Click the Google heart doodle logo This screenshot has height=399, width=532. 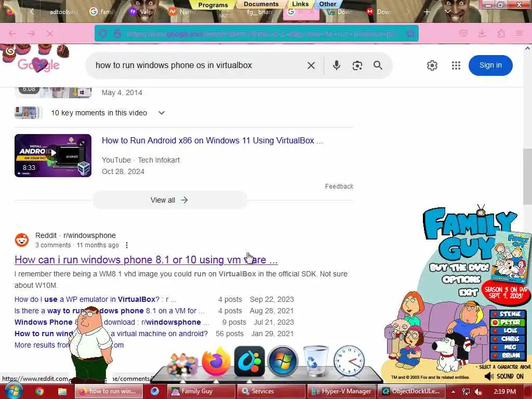38,64
